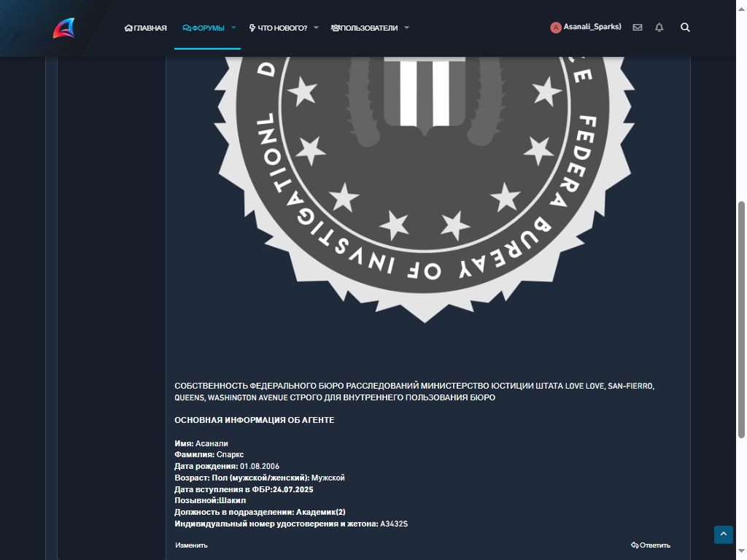
Task: Open the search magnifier icon
Action: click(x=685, y=28)
